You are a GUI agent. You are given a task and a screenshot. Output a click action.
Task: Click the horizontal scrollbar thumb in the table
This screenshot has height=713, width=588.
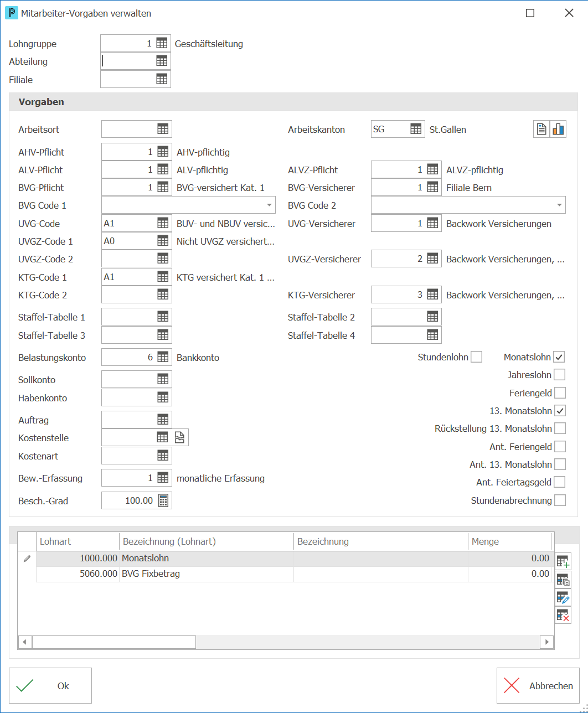click(x=114, y=642)
